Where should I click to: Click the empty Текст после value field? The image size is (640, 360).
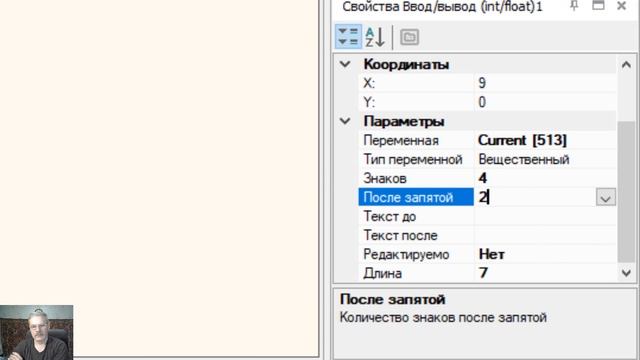coord(545,236)
